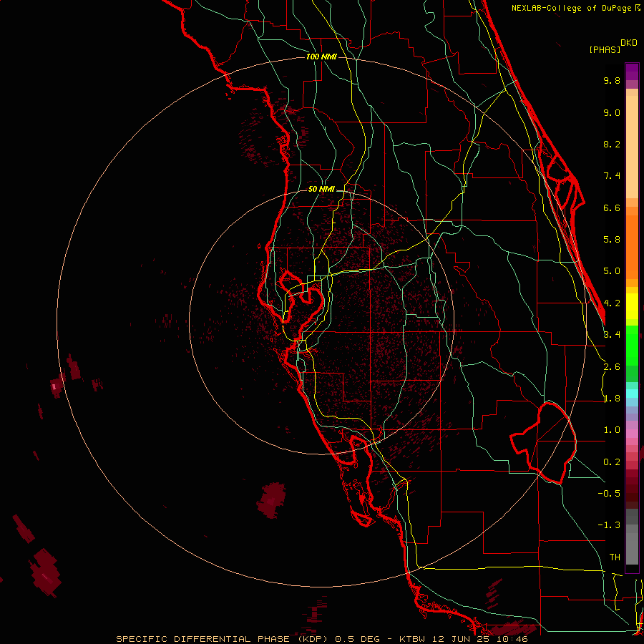
Task: Click the 10:46 timestamp
Action: (512, 639)
